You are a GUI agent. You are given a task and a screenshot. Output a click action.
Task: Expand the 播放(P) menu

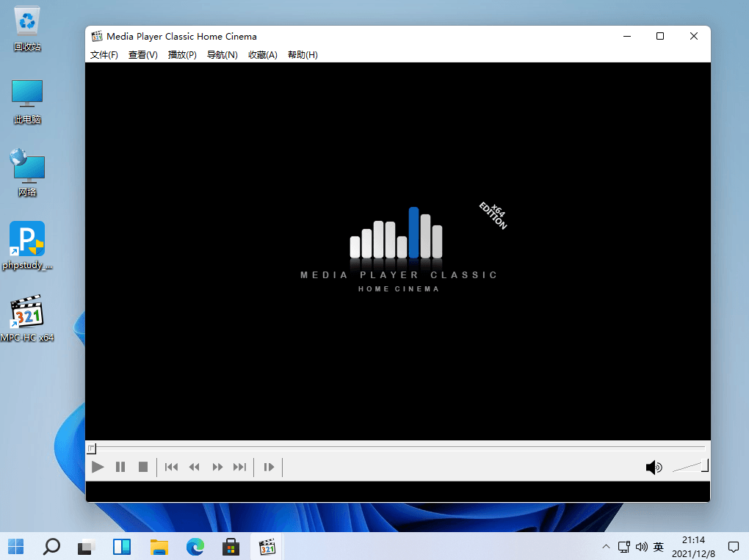[182, 55]
